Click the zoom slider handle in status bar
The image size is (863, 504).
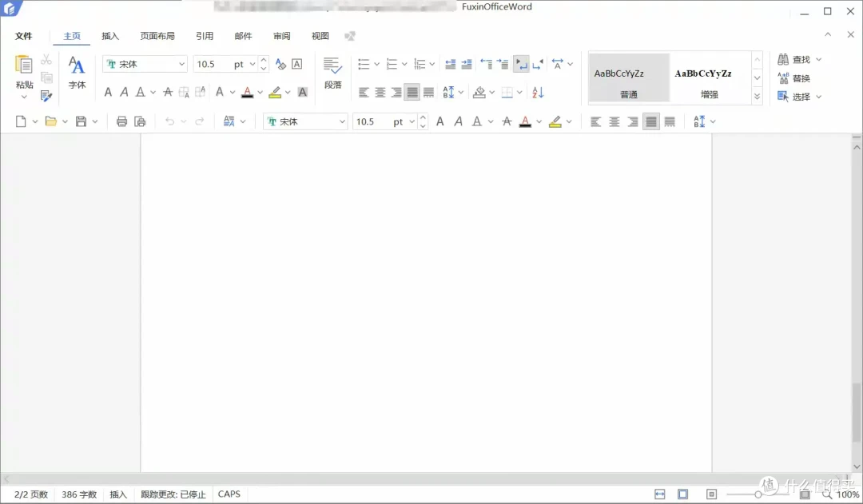point(758,494)
